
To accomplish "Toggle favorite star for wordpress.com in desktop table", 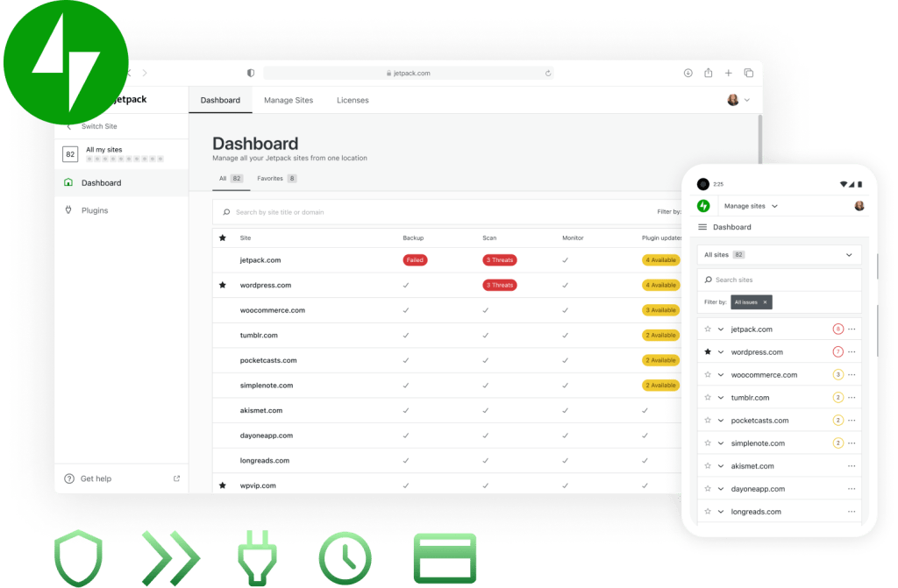I will click(223, 285).
